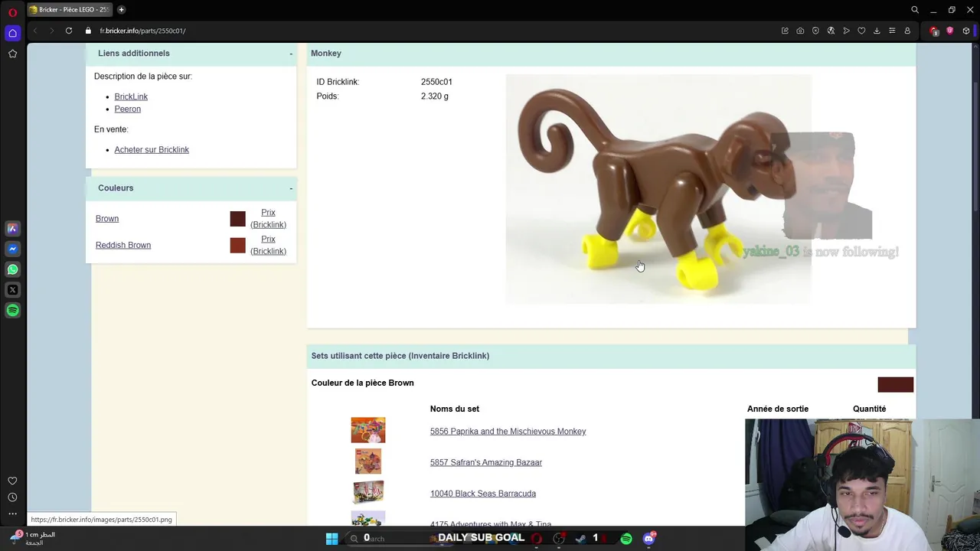Viewport: 980px width, 551px height.
Task: Open downloads toolbar icon
Action: (877, 31)
